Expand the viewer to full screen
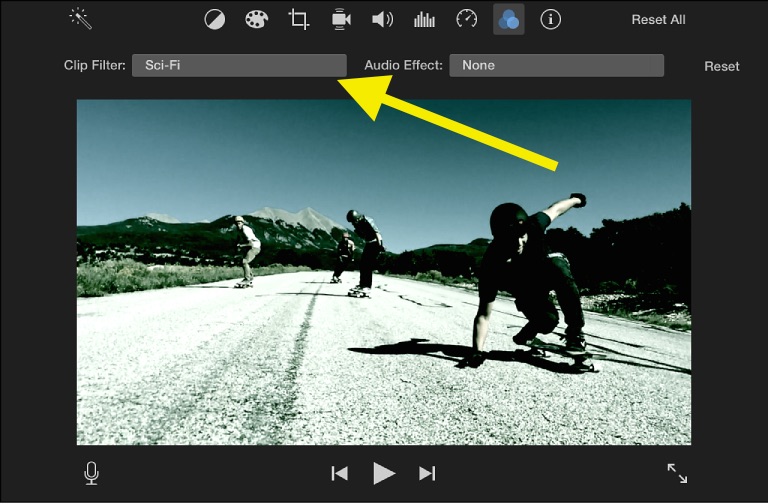 (x=677, y=473)
